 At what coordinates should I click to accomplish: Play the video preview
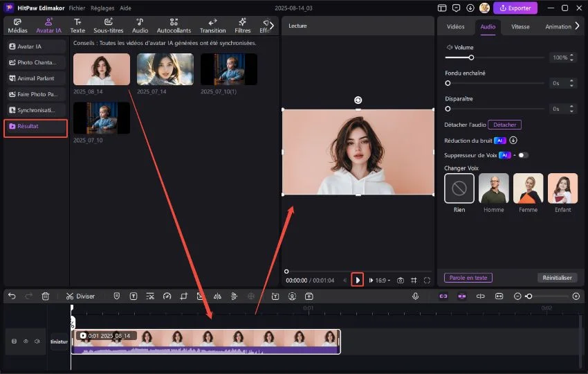tap(358, 280)
